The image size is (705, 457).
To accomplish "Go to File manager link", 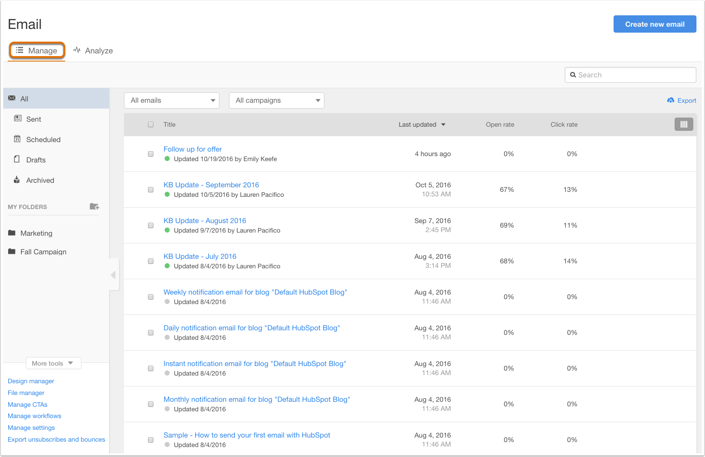I will click(x=26, y=393).
